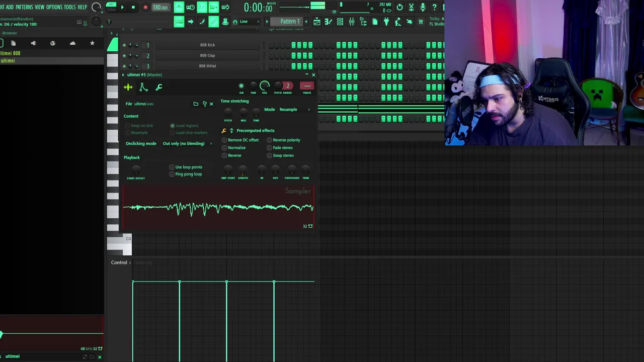
Task: Select the 808 Clap channel
Action: 207,56
